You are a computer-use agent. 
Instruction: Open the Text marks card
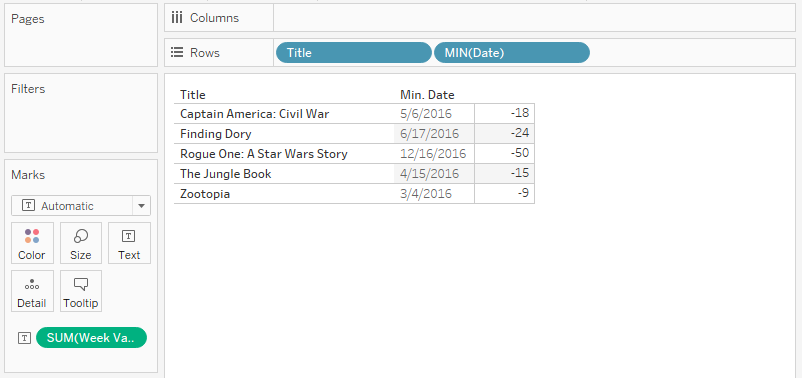[x=129, y=243]
